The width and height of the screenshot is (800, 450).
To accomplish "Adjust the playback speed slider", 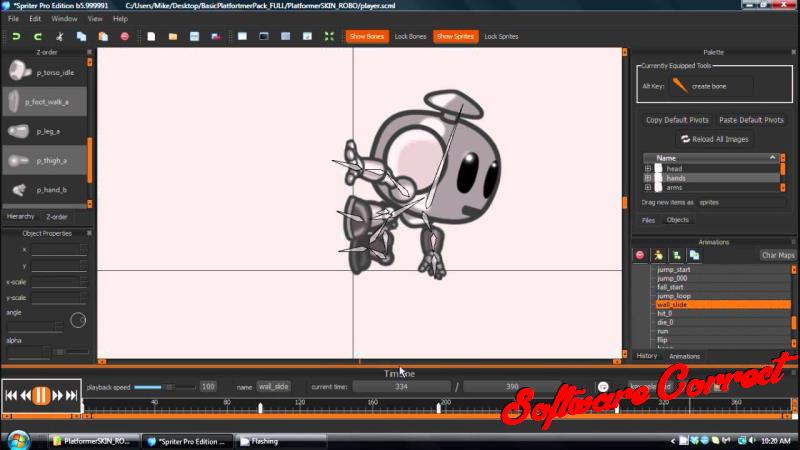I will point(164,387).
